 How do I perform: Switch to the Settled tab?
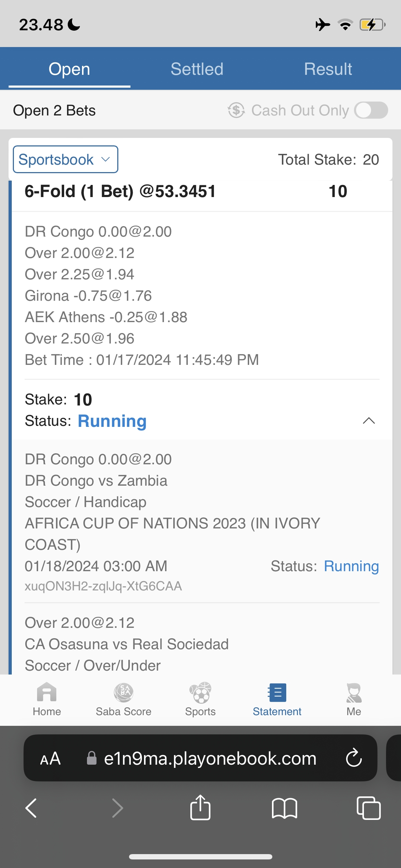pos(197,69)
